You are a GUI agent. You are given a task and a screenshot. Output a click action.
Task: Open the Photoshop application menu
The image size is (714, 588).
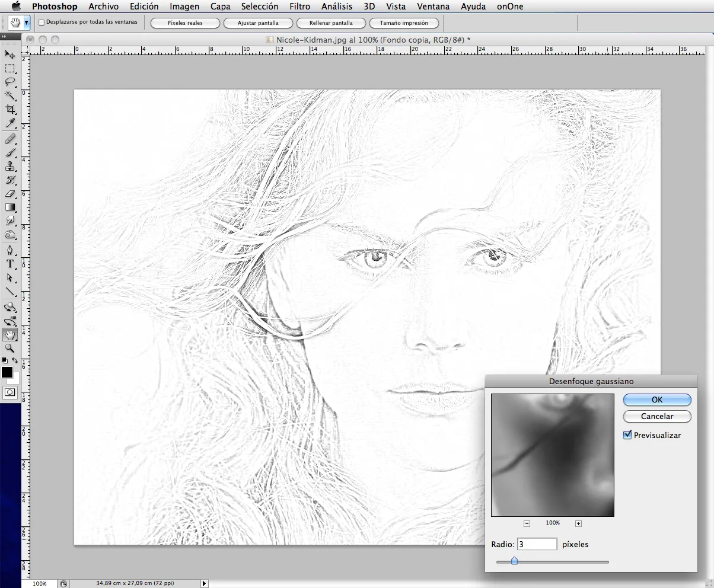point(55,7)
